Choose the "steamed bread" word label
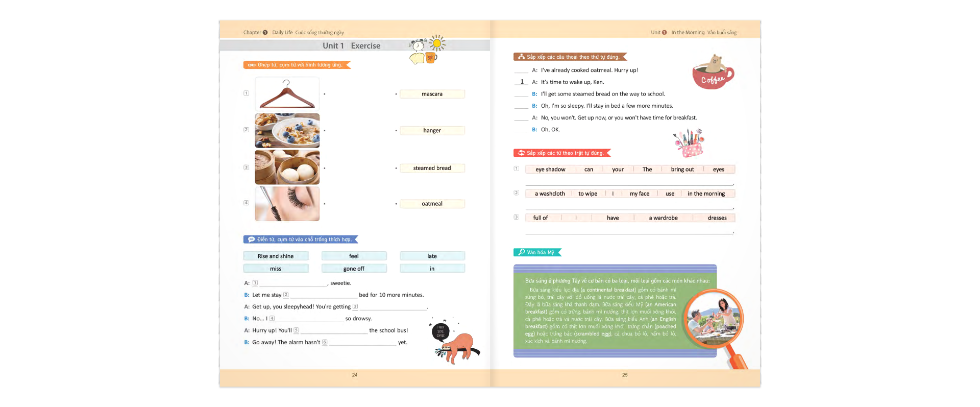This screenshot has width=980, height=407. coord(432,168)
